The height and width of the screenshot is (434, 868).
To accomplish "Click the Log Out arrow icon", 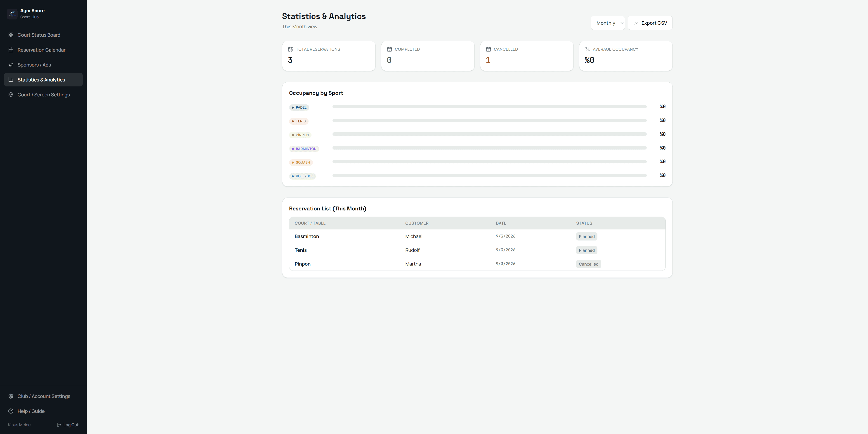I will tap(59, 425).
